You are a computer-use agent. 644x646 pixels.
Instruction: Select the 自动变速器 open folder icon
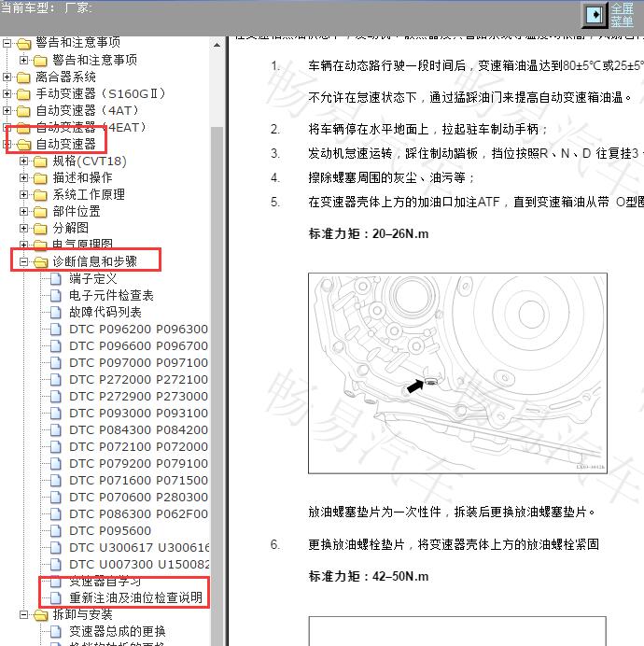click(24, 144)
